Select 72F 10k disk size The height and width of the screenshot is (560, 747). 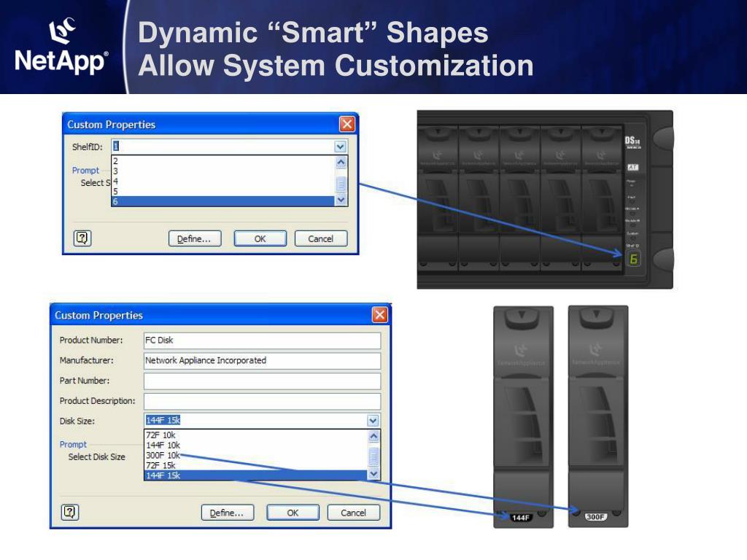click(256, 435)
